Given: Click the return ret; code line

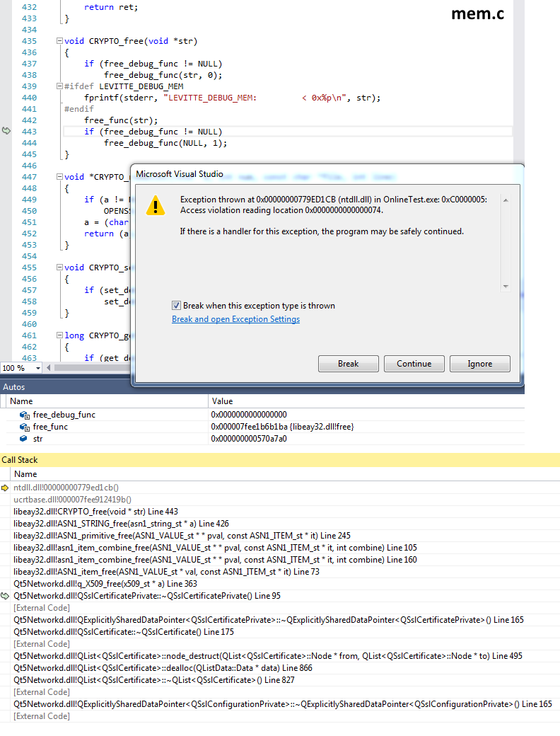Looking at the screenshot, I should click(111, 7).
